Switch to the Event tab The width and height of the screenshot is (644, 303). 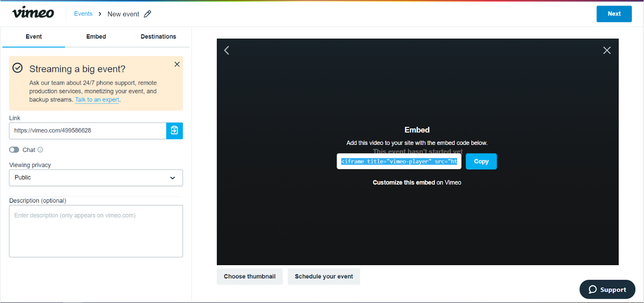(x=34, y=37)
